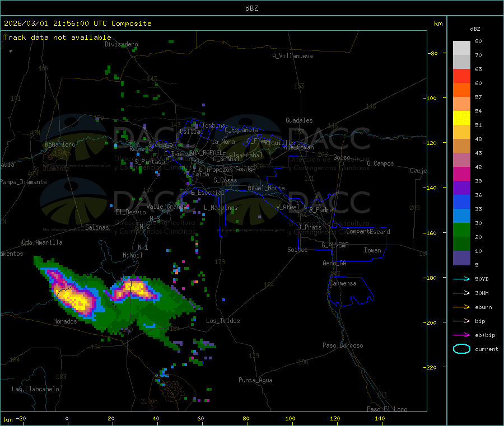Click the 'Bowen' location label
This screenshot has width=504, height=426.
pyautogui.click(x=373, y=250)
